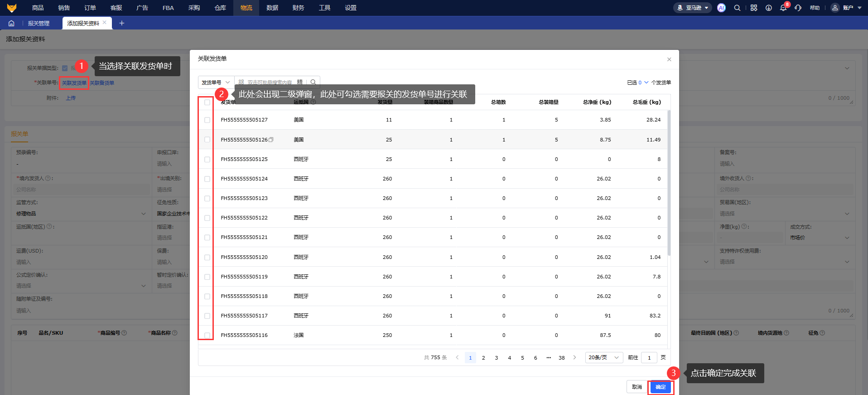Open the 亚马逊 platform selector dropdown
The width and height of the screenshot is (868, 395).
693,8
